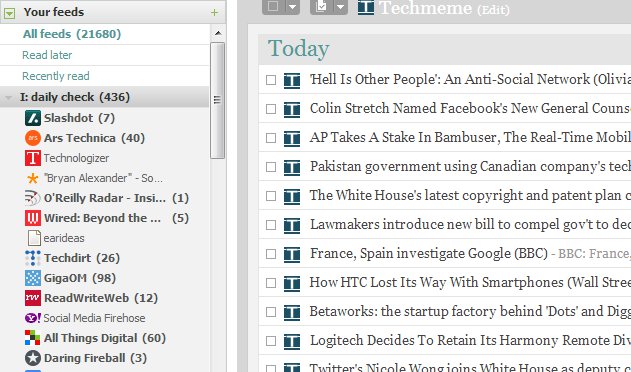Open the Recently read list
631x372 pixels.
pos(56,76)
